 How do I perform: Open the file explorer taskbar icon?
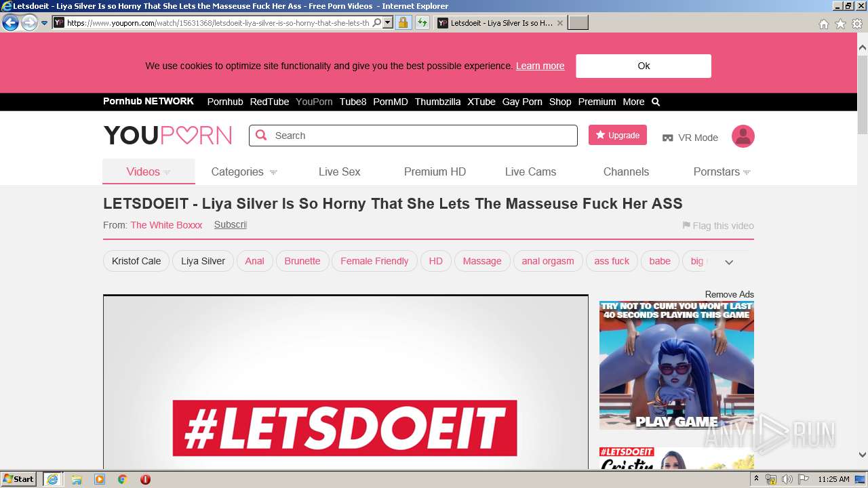pyautogui.click(x=77, y=479)
